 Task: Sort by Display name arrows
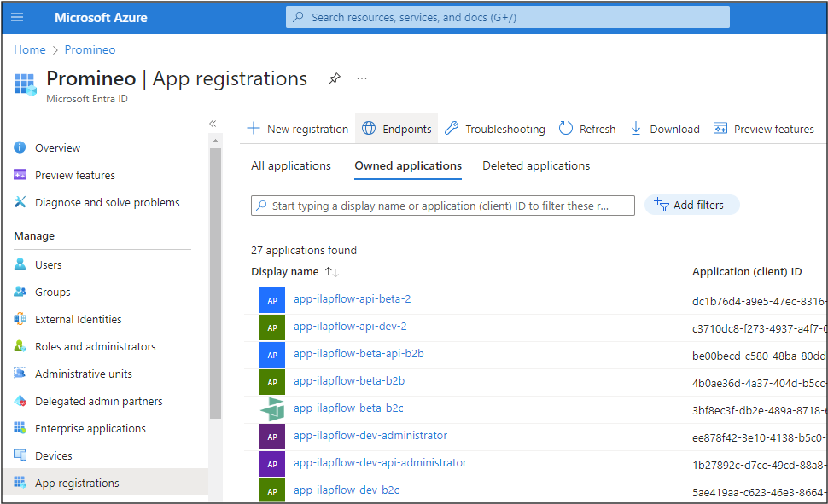point(331,272)
